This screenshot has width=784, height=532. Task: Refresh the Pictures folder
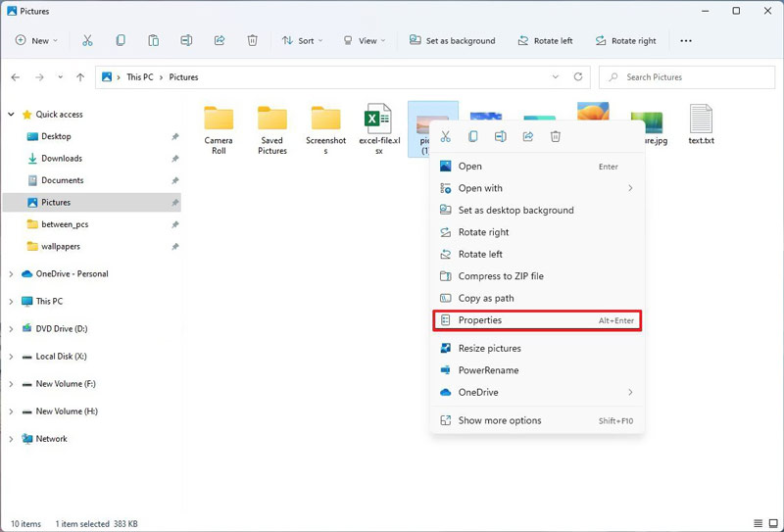tap(578, 77)
